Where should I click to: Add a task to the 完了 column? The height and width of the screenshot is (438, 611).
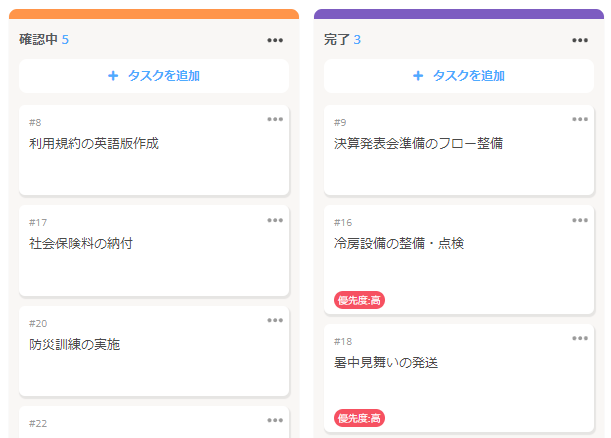tap(459, 76)
